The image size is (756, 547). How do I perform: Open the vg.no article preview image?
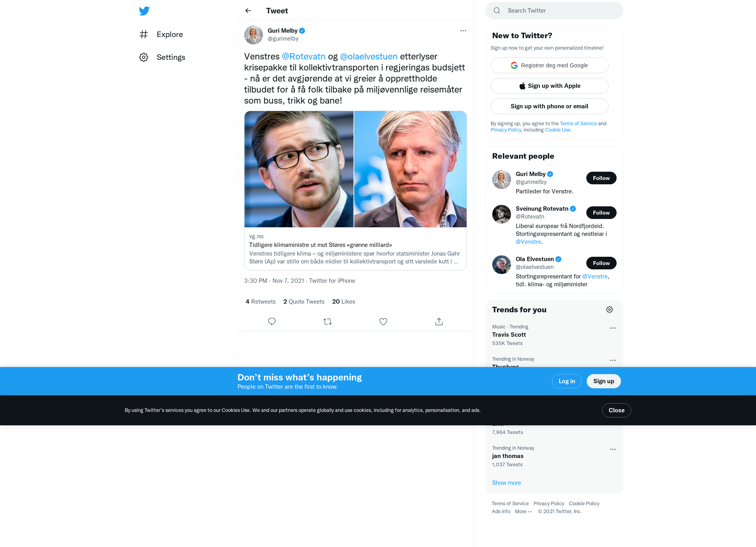tap(356, 169)
